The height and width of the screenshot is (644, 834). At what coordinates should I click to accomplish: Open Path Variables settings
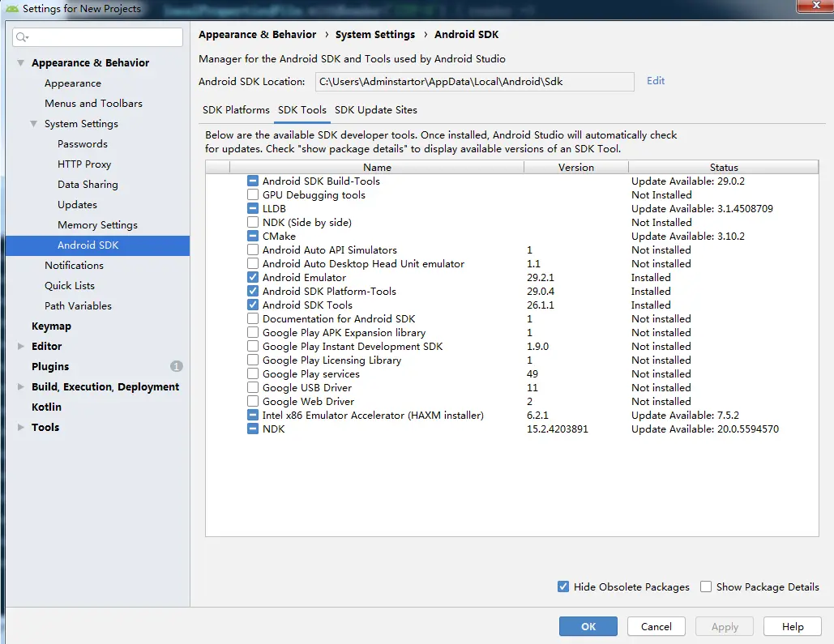pos(78,305)
